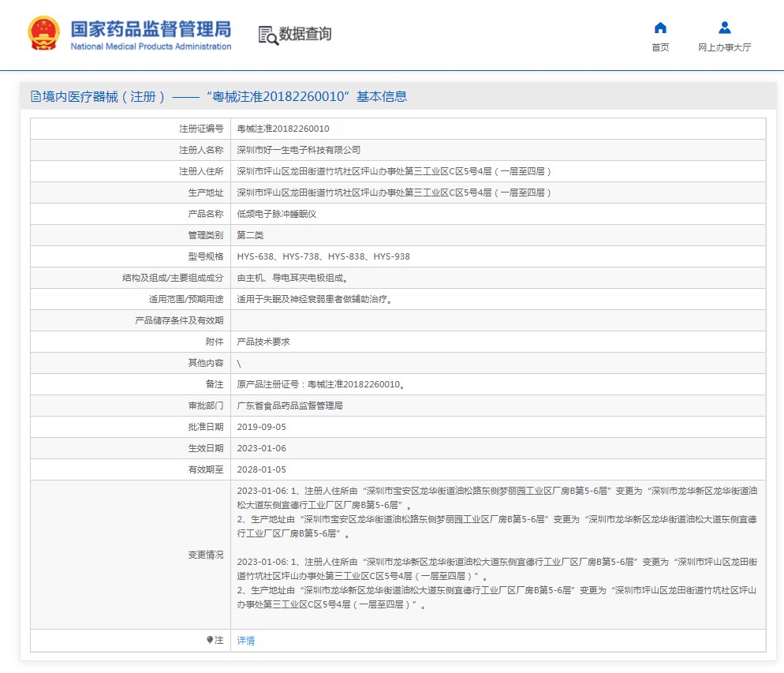Select 广东省食品药品监督管理局 cell
Image resolution: width=784 pixels, height=673 pixels.
pyautogui.click(x=289, y=406)
